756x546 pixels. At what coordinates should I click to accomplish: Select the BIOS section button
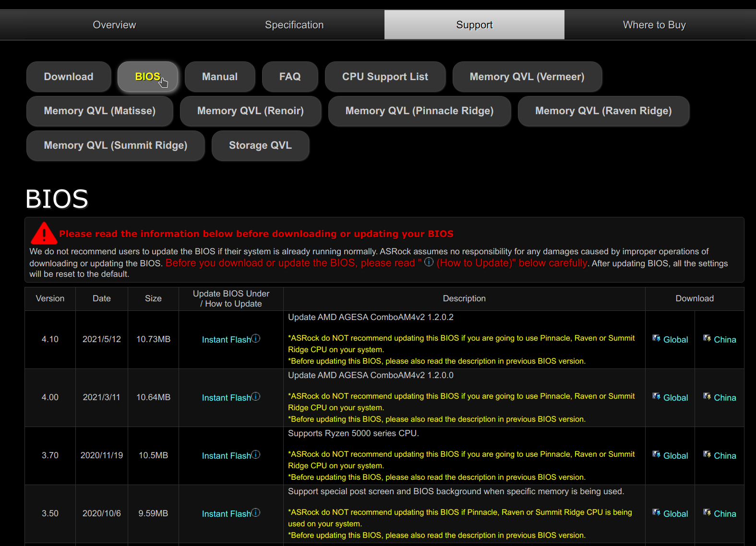click(148, 77)
